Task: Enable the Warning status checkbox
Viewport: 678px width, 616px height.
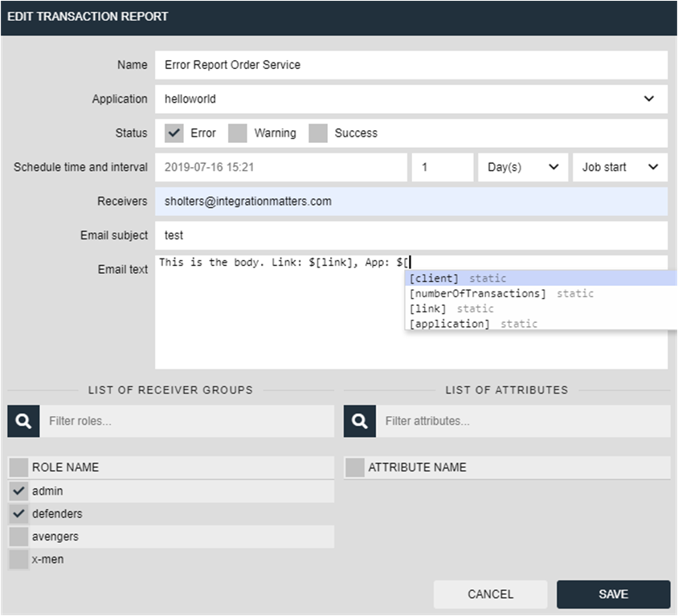Action: click(x=238, y=133)
